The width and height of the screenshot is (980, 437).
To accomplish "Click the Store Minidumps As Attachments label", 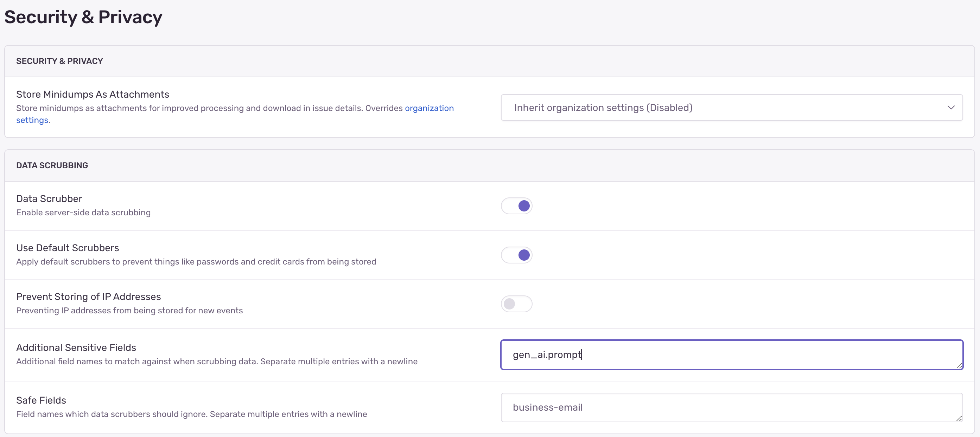I will tap(93, 94).
